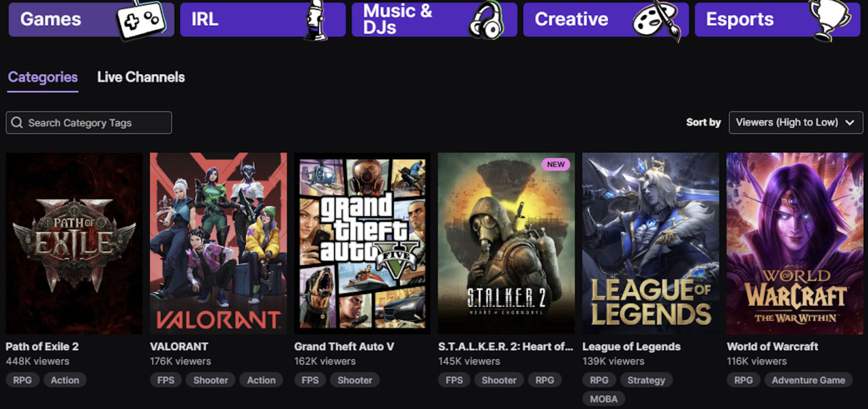Click the Strategy tag pill

646,380
